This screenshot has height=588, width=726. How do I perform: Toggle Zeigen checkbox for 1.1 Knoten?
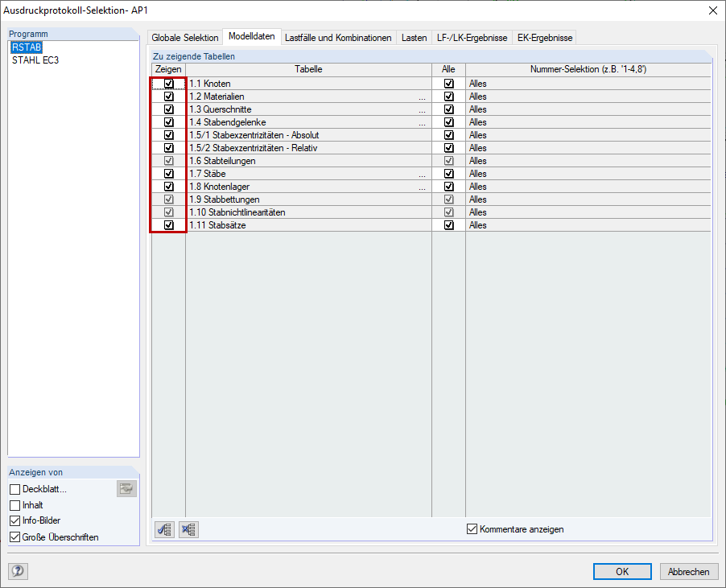coord(167,83)
